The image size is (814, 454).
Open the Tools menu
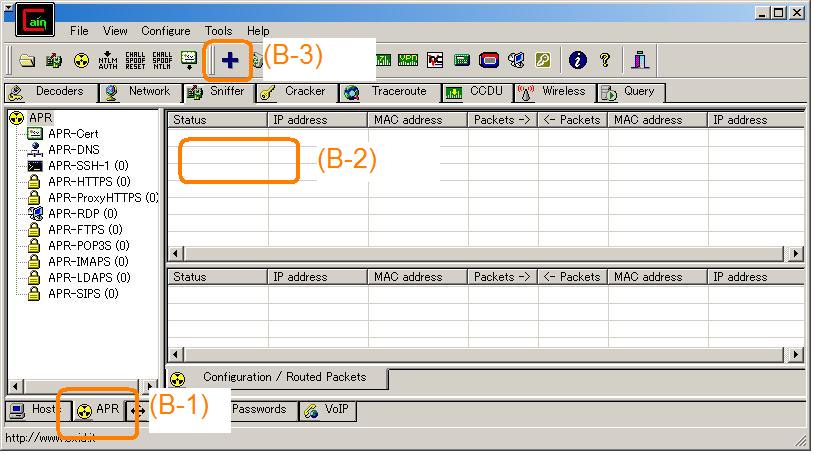click(x=218, y=31)
